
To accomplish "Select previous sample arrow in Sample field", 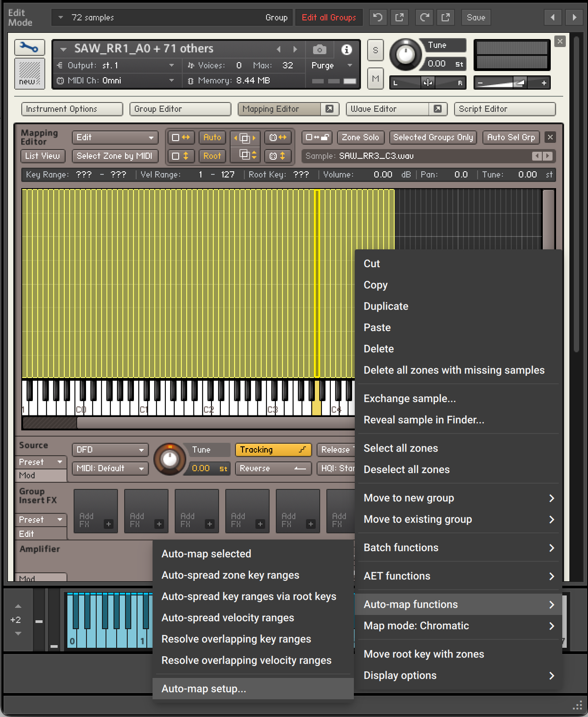I will (537, 156).
